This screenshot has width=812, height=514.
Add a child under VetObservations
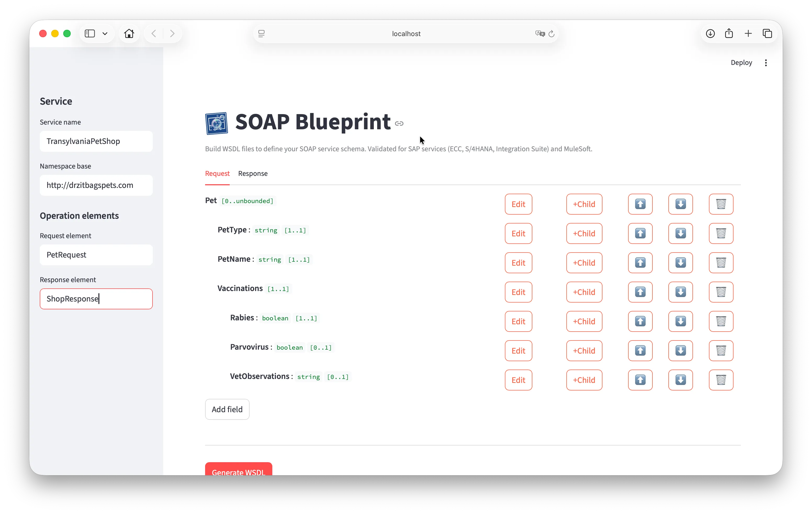pos(584,380)
